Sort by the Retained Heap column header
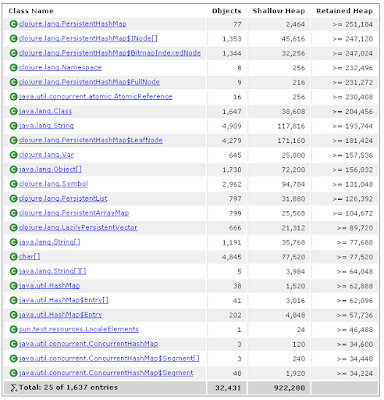This screenshot has height=400, width=384. [x=344, y=11]
